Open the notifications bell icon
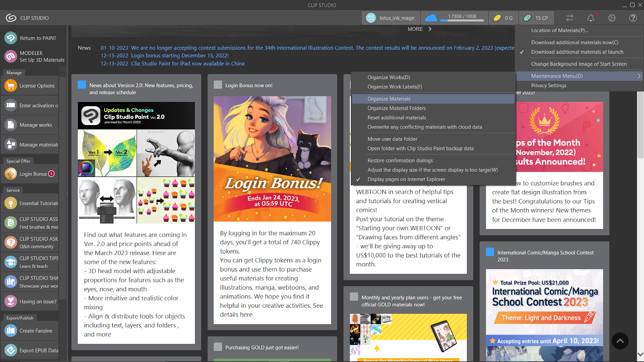The image size is (644, 362). point(590,18)
